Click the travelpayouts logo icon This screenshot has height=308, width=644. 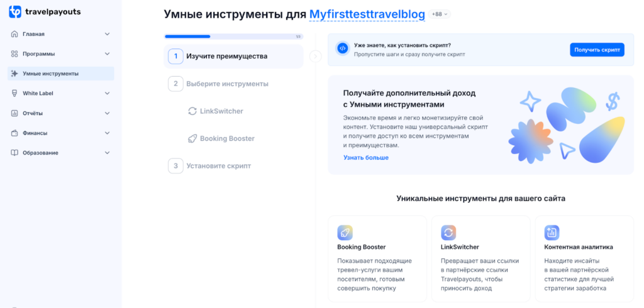point(15,12)
